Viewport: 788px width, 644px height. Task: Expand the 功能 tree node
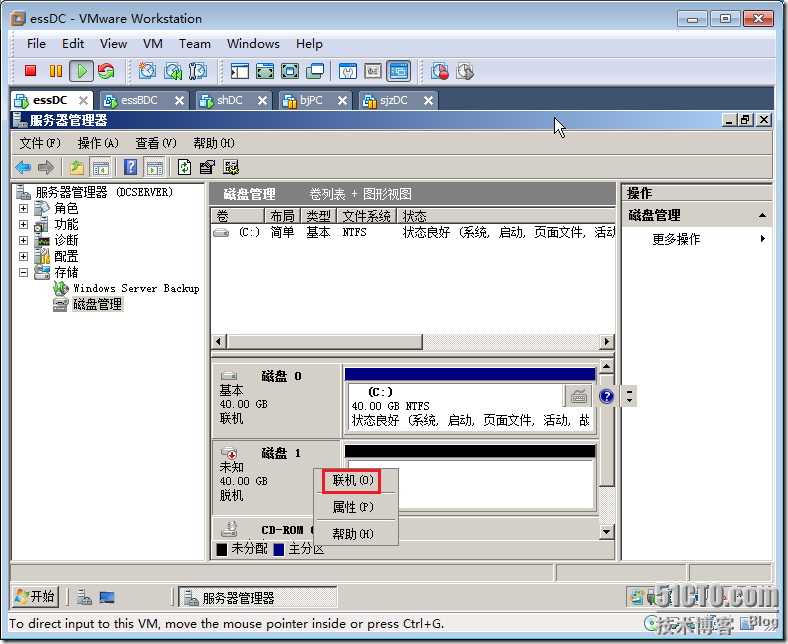(23, 224)
